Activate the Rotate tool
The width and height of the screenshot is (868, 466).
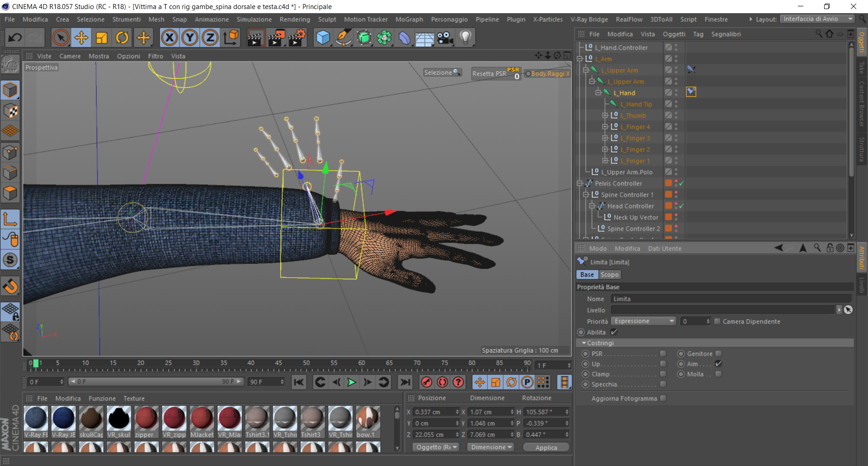click(122, 38)
